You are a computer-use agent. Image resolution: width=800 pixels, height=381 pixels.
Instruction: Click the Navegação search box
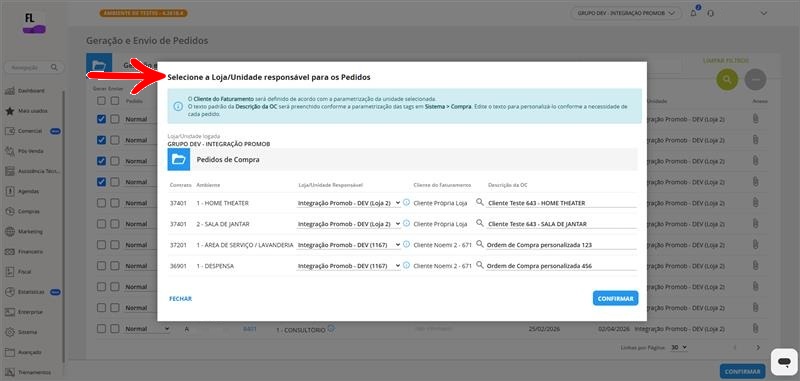[x=34, y=67]
